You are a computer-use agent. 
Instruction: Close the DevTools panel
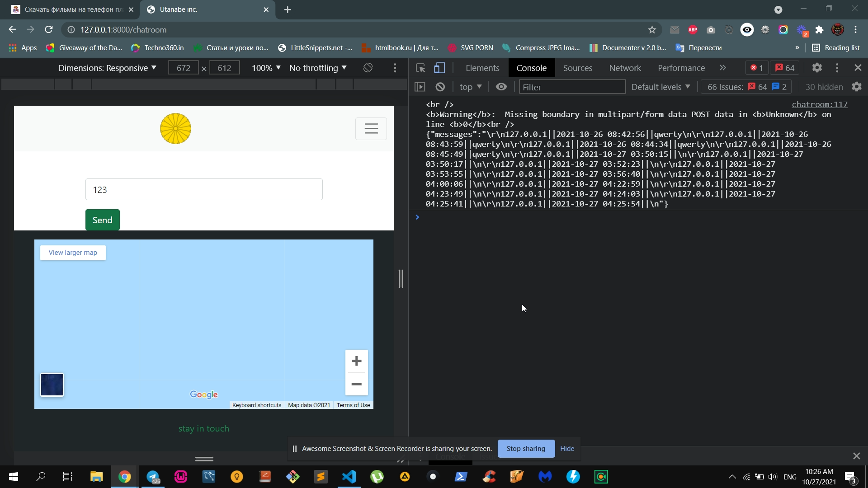click(x=858, y=68)
